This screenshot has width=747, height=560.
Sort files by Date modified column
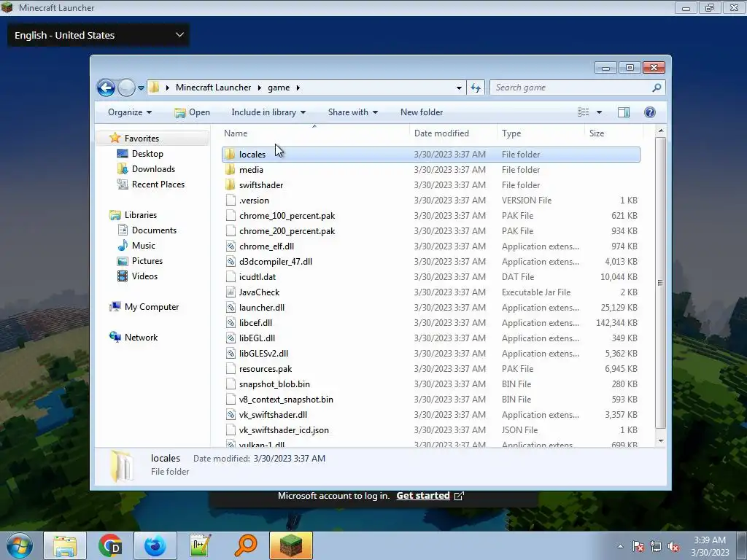(452, 133)
